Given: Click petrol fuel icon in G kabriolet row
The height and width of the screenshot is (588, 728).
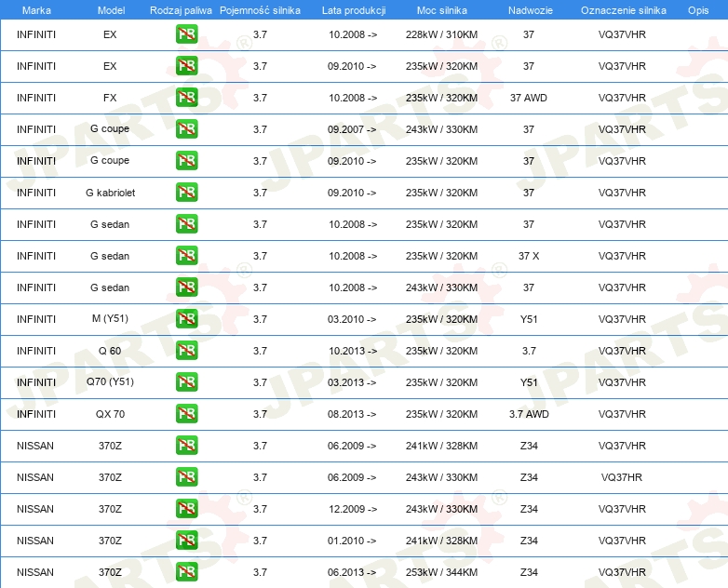Looking at the screenshot, I should click(x=186, y=193).
